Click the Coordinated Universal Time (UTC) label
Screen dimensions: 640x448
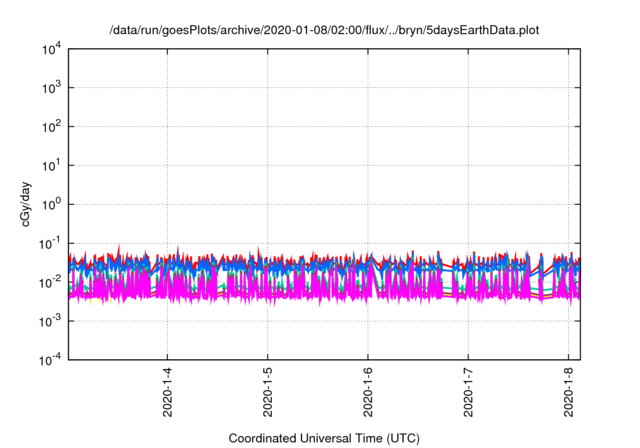[324, 438]
